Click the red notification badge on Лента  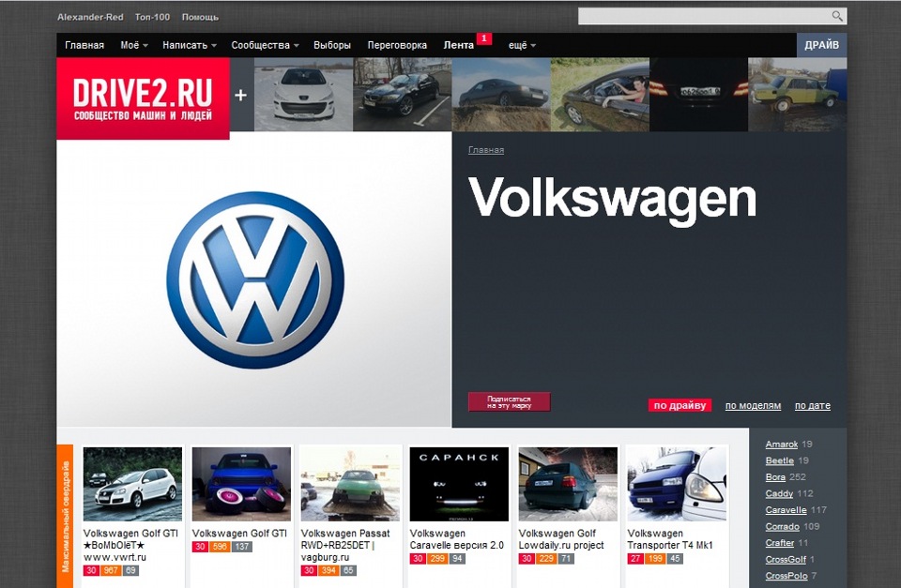click(484, 38)
